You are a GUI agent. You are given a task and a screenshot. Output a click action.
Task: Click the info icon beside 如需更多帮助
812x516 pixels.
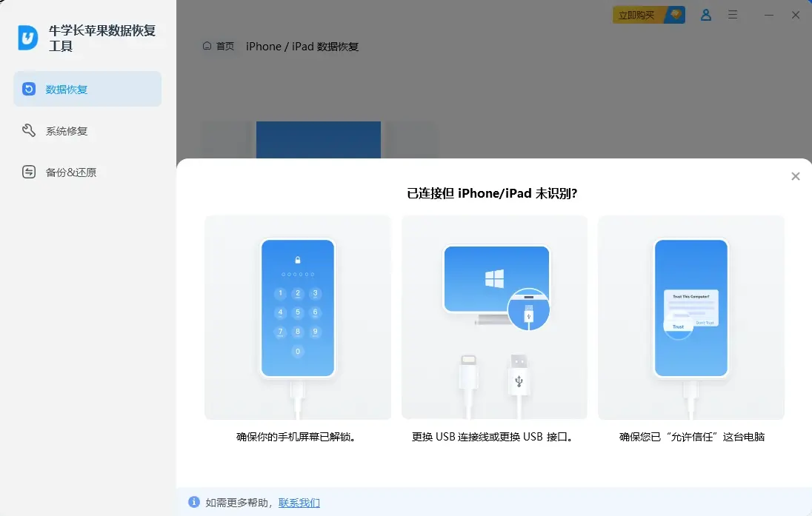pos(193,502)
